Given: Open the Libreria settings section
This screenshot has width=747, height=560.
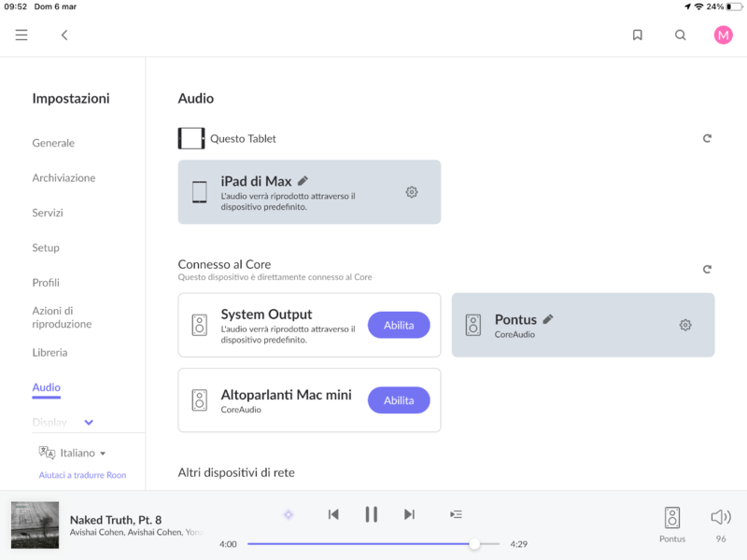Looking at the screenshot, I should click(x=49, y=353).
